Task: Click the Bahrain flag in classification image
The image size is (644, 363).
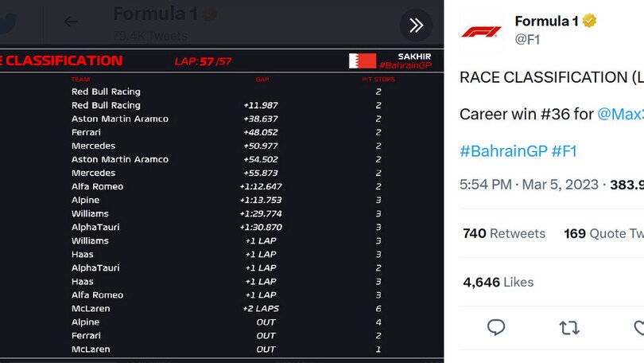Action: pos(363,60)
